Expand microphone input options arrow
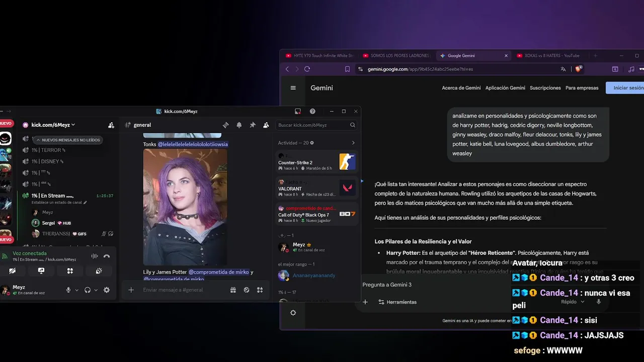Screen dimensions: 644x362 click(76, 290)
